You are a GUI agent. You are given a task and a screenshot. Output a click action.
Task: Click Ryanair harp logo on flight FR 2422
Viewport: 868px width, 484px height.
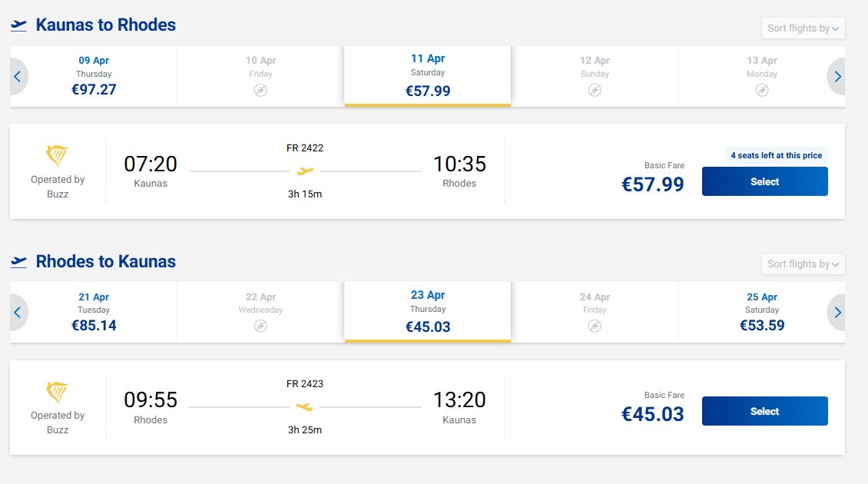[58, 157]
